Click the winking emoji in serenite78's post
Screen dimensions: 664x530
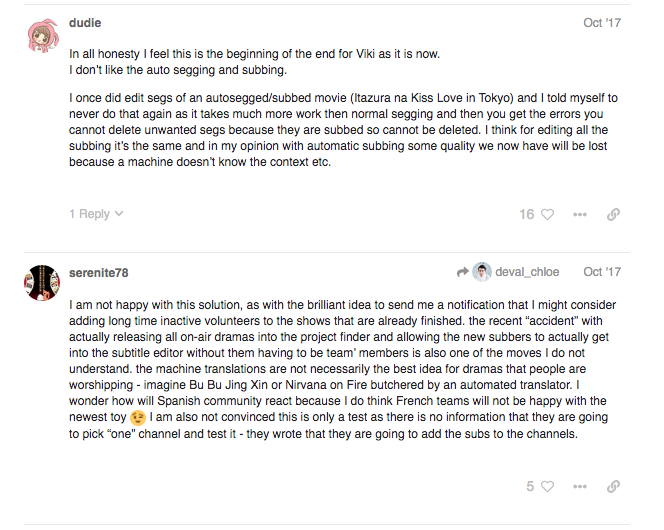tap(138, 418)
